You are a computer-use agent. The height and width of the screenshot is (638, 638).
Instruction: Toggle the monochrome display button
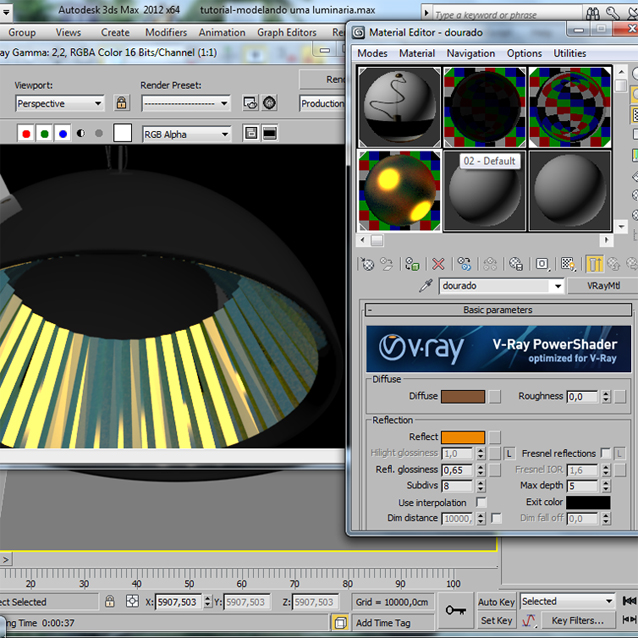(99, 133)
